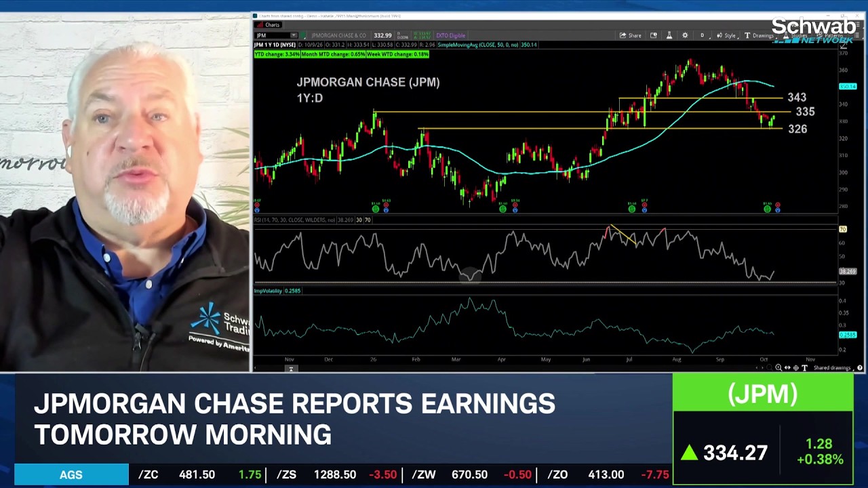This screenshot has height=488, width=868.
Task: Click the pan arrows icon at chart bottom
Action: [x=787, y=368]
